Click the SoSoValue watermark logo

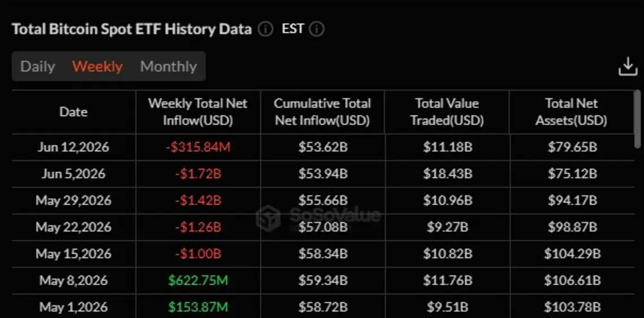pyautogui.click(x=268, y=217)
